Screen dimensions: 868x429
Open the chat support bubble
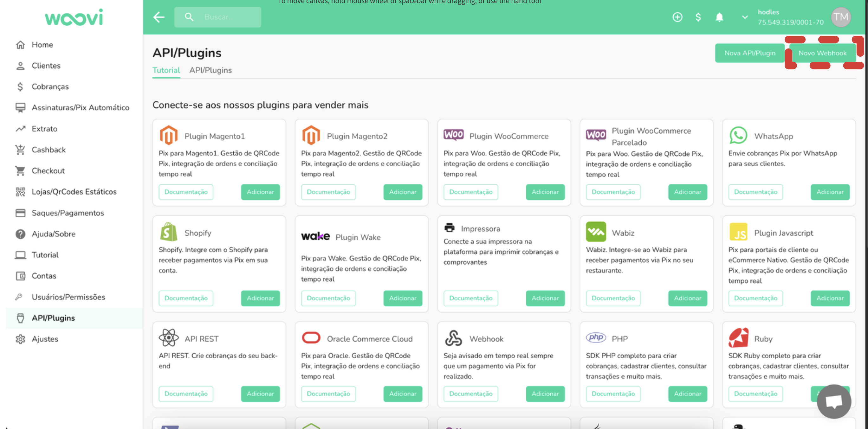[x=834, y=401]
